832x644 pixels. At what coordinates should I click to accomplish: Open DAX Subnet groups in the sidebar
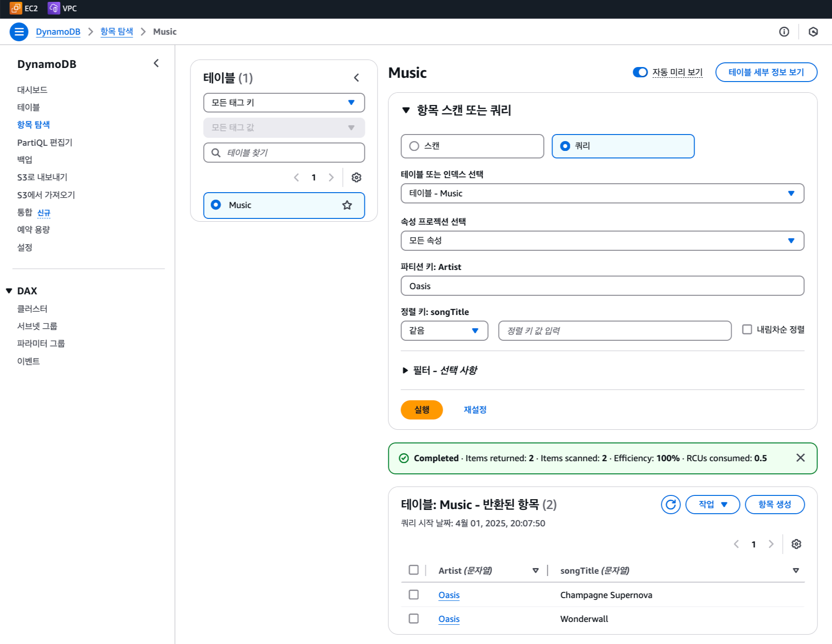(x=37, y=326)
